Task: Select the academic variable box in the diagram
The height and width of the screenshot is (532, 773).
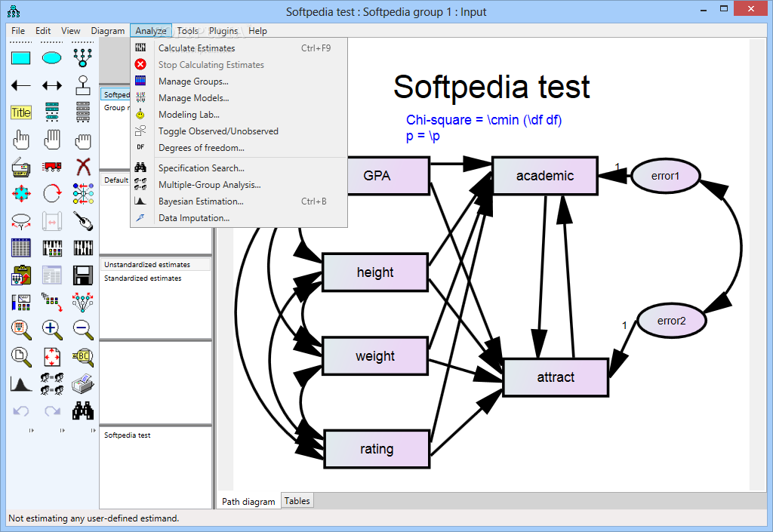Action: click(x=545, y=176)
